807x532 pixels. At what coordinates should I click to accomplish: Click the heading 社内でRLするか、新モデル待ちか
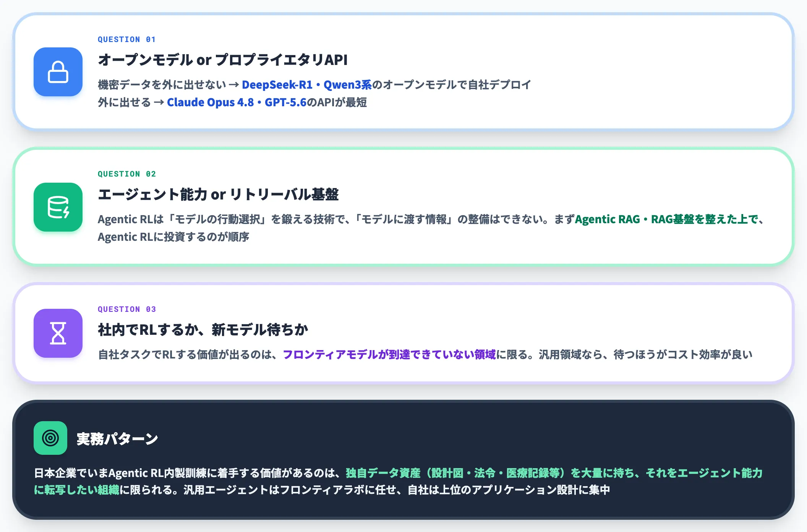pos(203,329)
